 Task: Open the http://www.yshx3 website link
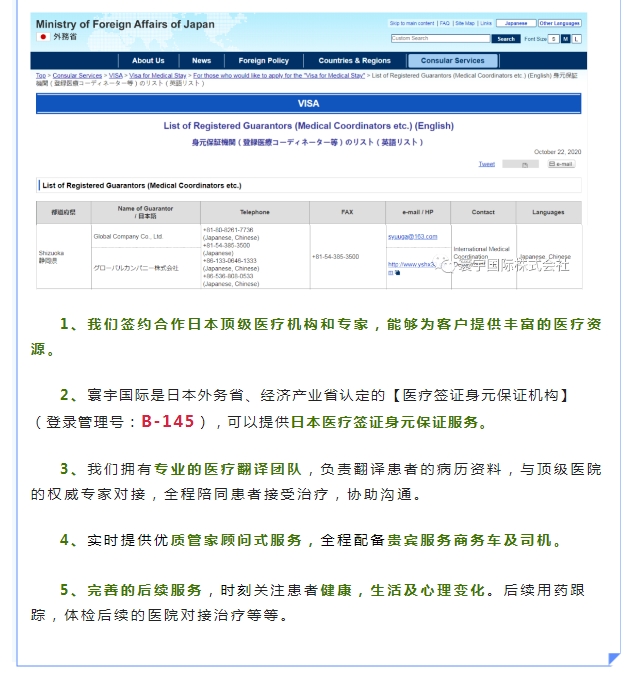(x=411, y=264)
